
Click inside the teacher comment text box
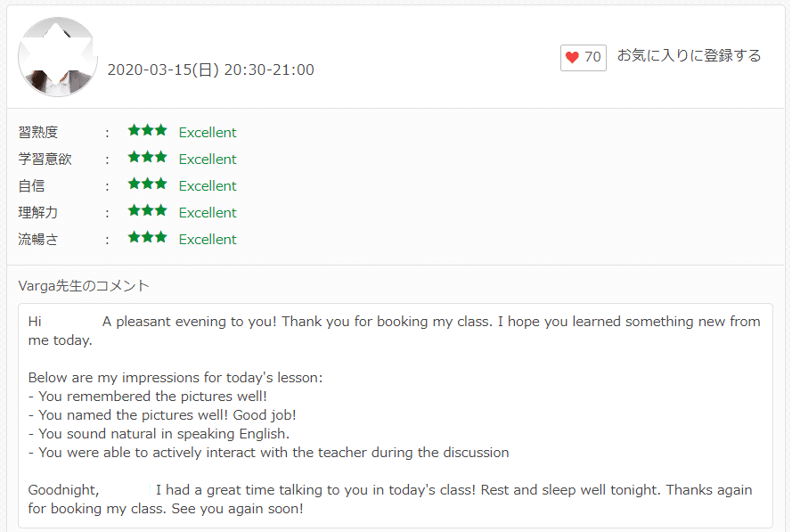pyautogui.click(x=396, y=415)
